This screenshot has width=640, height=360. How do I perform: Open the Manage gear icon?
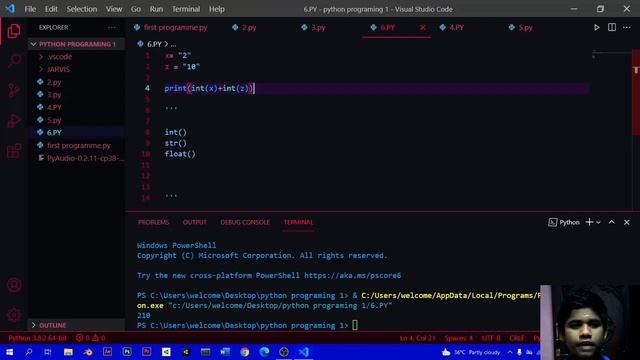click(x=14, y=314)
